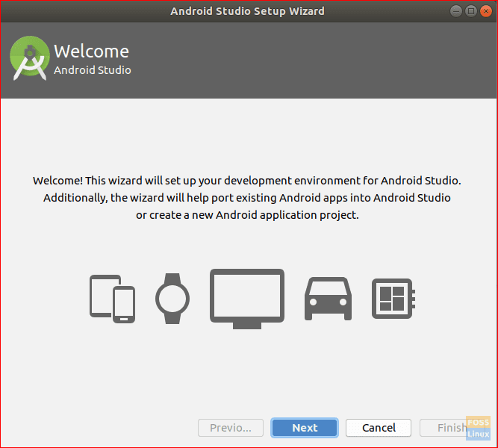This screenshot has width=498, height=448.
Task: Click the Android Studio logo icon
Action: coord(30,57)
